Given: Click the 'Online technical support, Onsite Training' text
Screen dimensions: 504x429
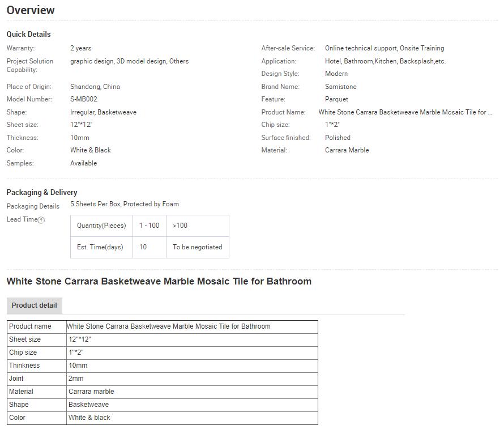Looking at the screenshot, I should pos(384,48).
